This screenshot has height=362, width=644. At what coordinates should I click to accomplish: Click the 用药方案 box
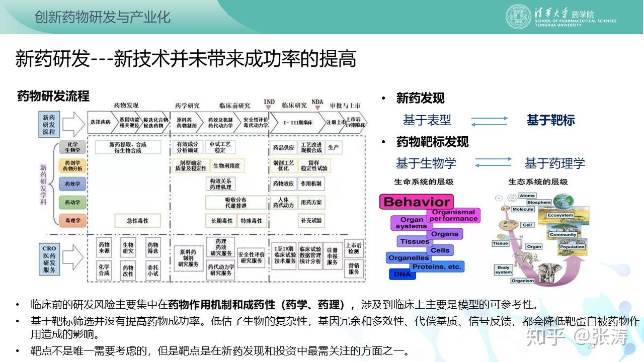click(311, 203)
